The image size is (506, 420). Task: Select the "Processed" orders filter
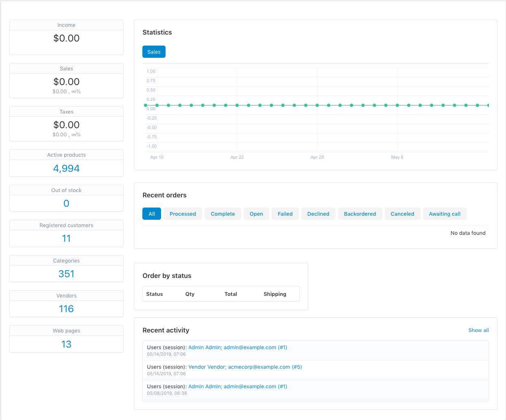(x=183, y=213)
